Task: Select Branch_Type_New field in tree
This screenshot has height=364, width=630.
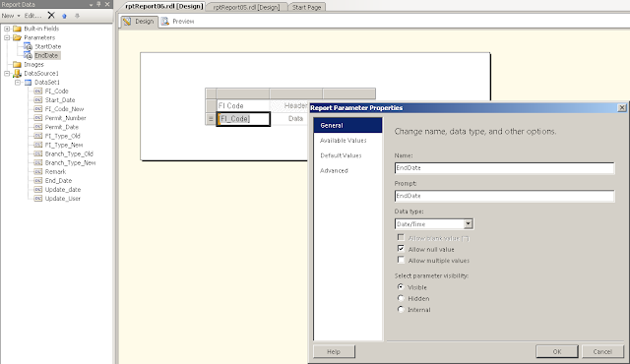Action: pos(70,163)
